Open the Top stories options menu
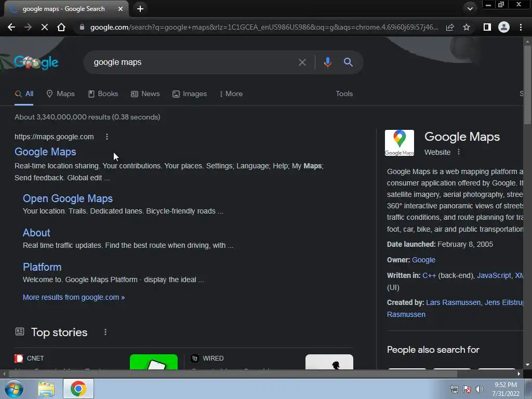The width and height of the screenshot is (532, 399). (x=105, y=332)
